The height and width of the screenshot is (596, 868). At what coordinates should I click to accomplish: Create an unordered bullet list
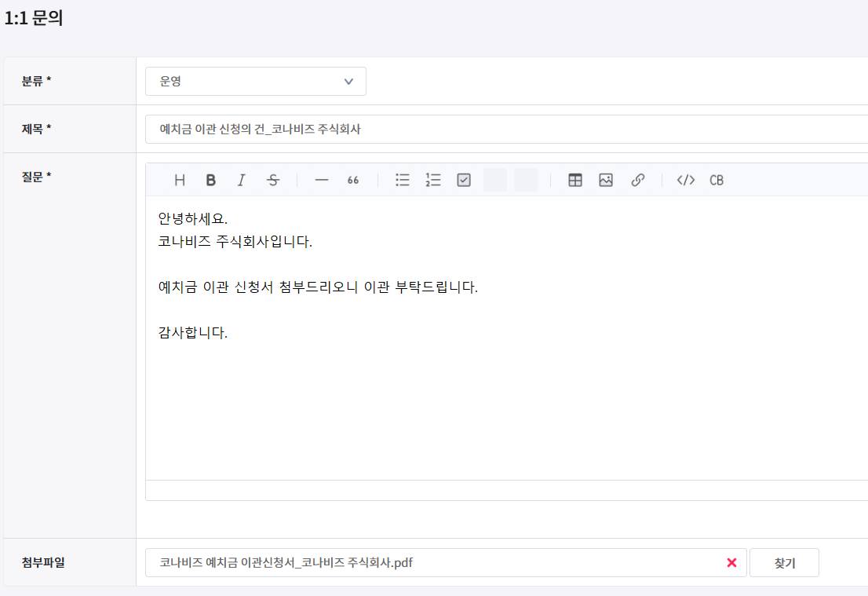point(403,180)
